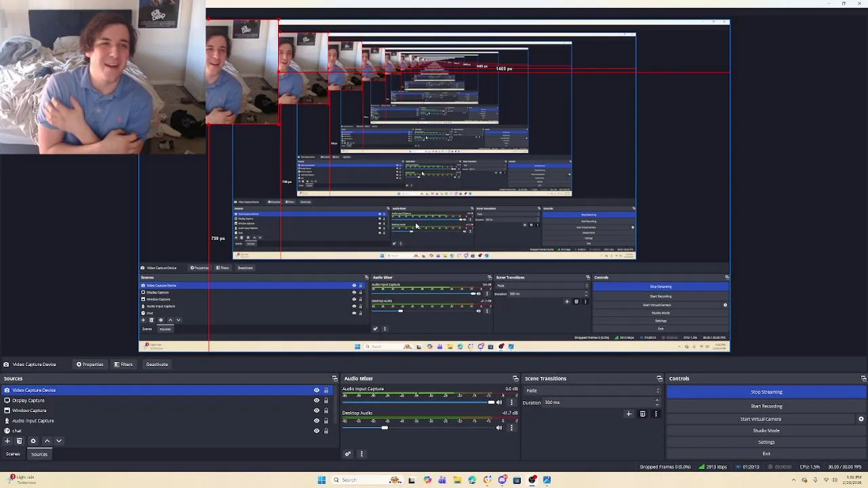Move selected source up with the arrow

(47, 441)
